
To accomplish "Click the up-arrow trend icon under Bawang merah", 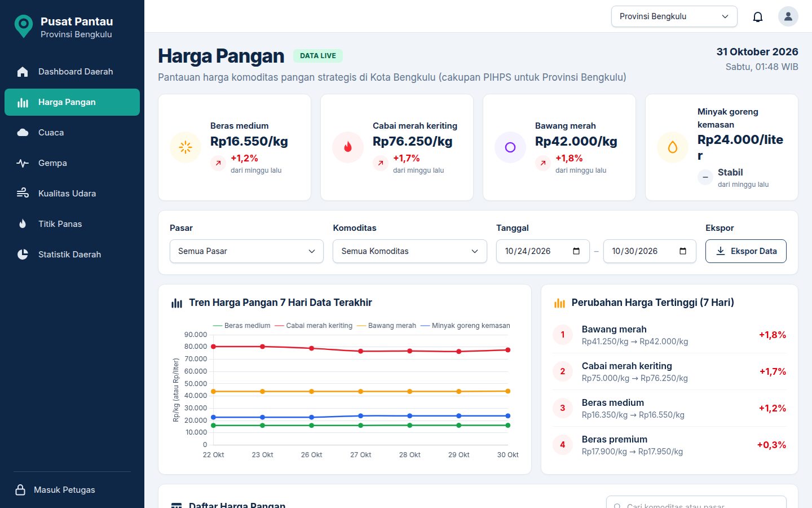I will pyautogui.click(x=543, y=164).
